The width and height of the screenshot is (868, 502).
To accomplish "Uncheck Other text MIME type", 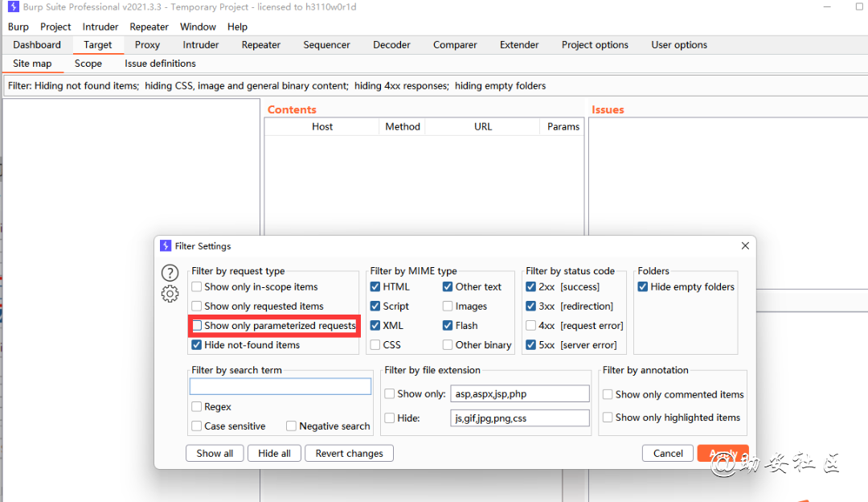I will 448,286.
